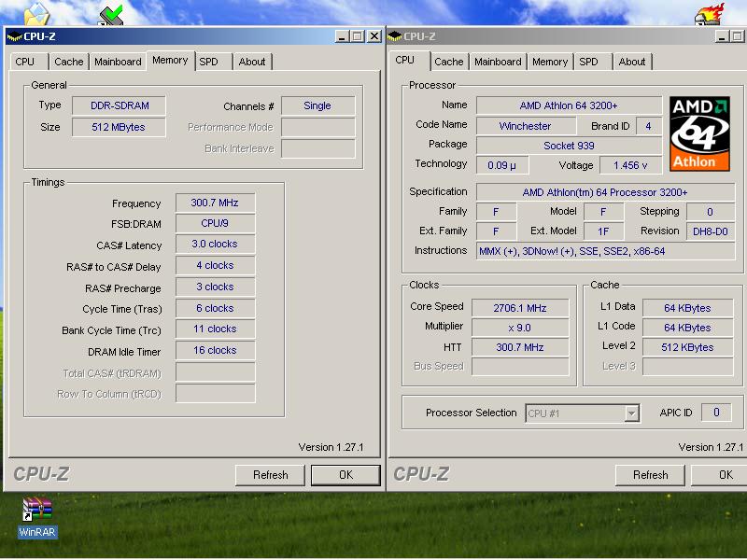This screenshot has height=560, width=747.
Task: Click the memory Size field 512 MBytes
Action: (x=120, y=127)
